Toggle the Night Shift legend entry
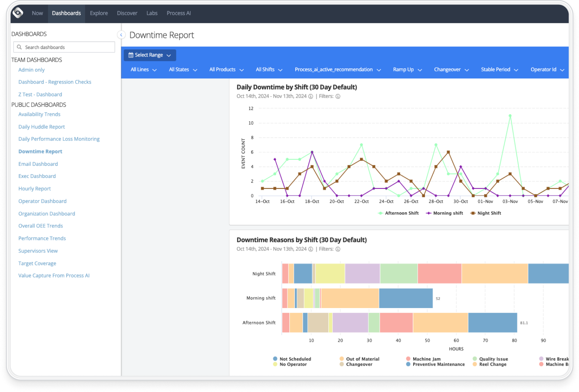Viewport: 579px width, 392px height. tap(486, 213)
